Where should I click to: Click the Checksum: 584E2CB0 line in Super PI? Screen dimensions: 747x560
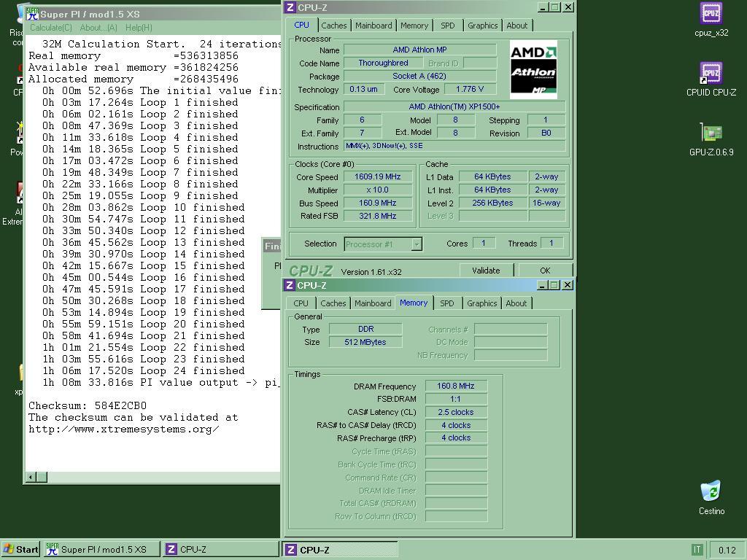pyautogui.click(x=88, y=405)
